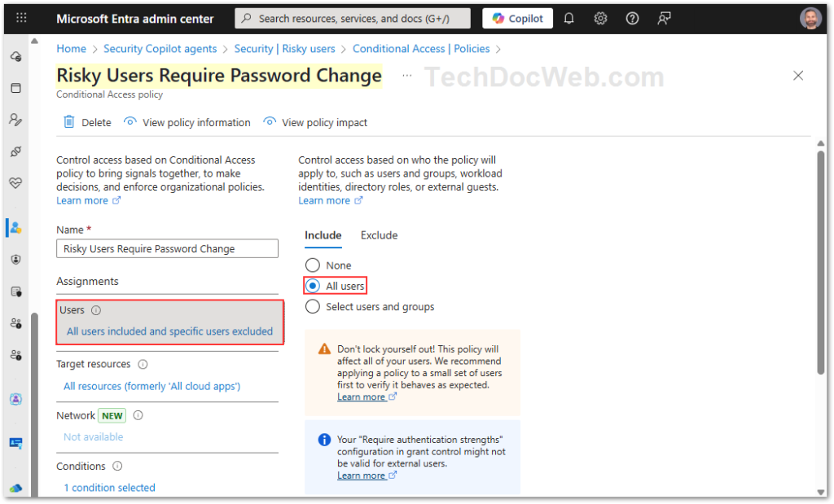This screenshot has height=504, width=834.
Task: Open the feedback icon in header
Action: [665, 18]
